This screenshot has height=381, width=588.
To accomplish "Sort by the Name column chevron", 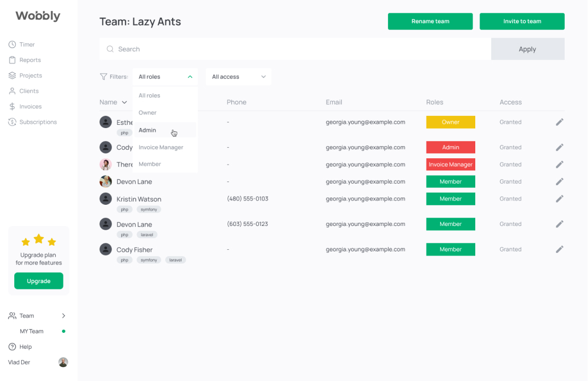I will [124, 102].
